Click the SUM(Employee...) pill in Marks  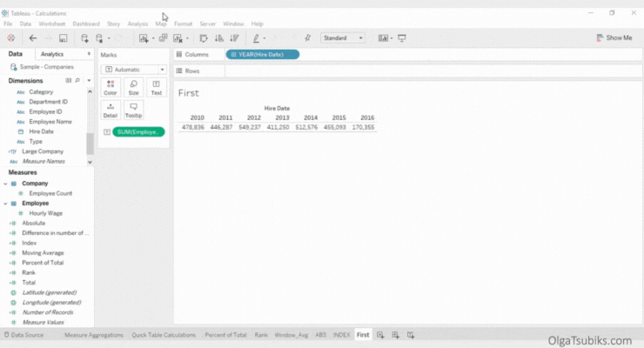[x=138, y=131]
